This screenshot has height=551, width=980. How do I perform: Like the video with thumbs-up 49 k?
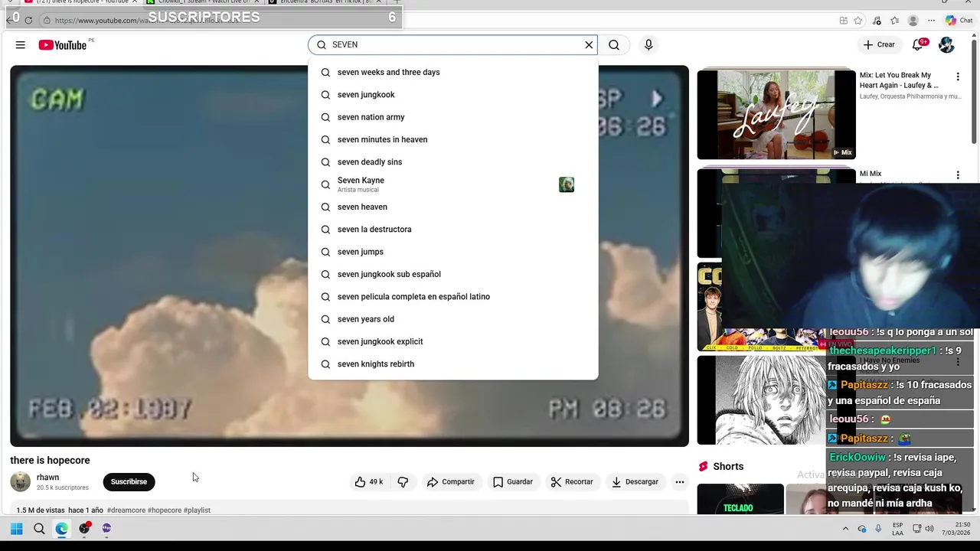(368, 482)
